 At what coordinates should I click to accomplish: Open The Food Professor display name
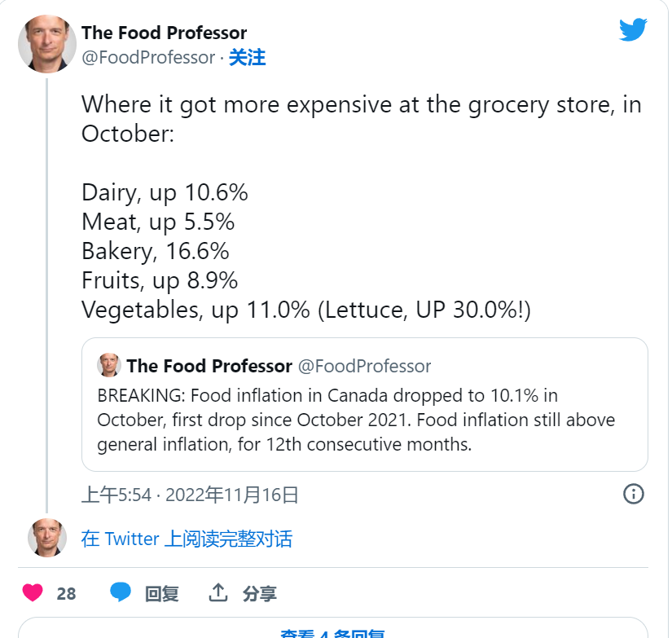165,33
